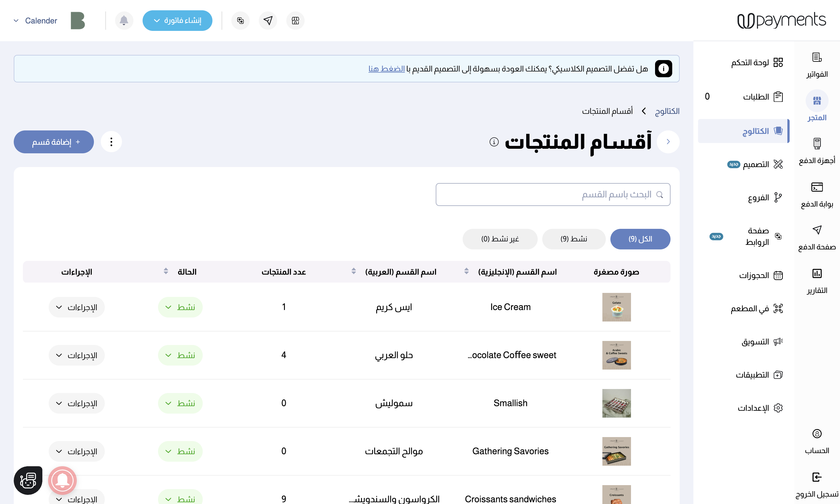Click the link chain icon in header
Viewport: 840px width, 504px height.
click(x=240, y=20)
